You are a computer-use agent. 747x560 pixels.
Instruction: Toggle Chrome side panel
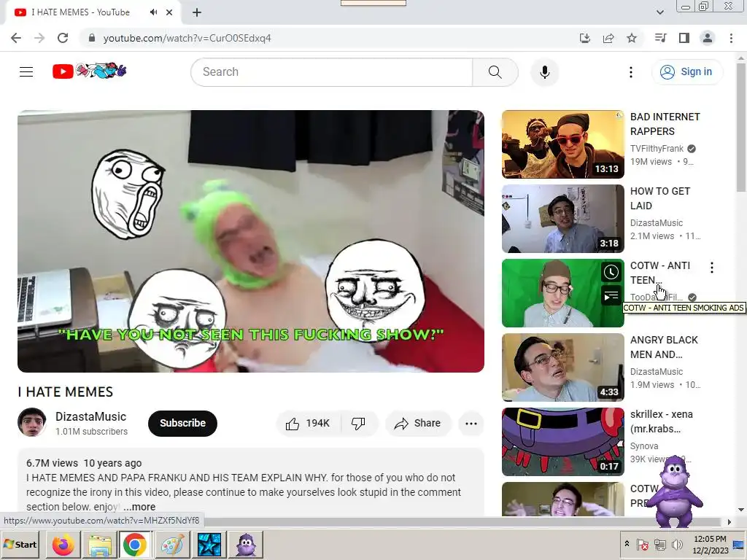(x=684, y=38)
